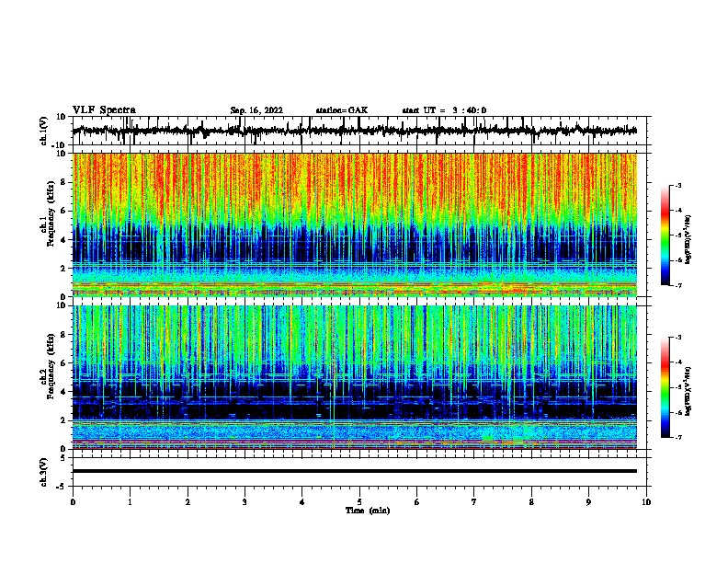The image size is (728, 563).
Task: Click the "VLF Spectra" plot title
Action: pyautogui.click(x=104, y=110)
